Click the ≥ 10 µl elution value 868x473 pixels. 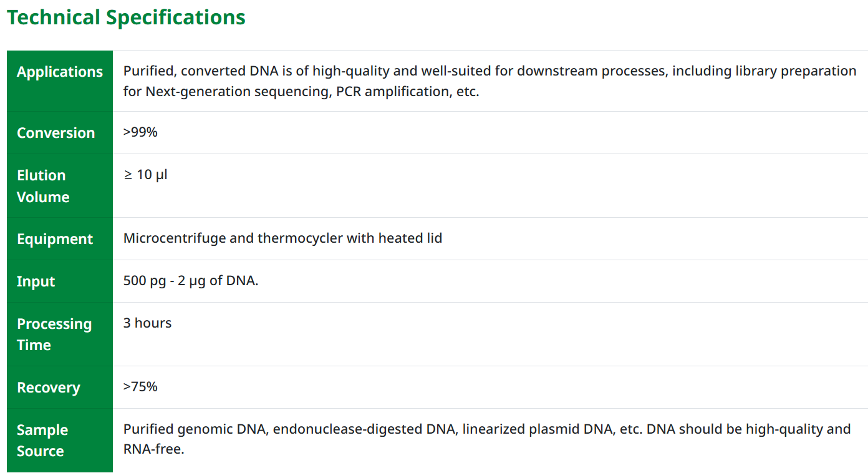click(x=145, y=175)
